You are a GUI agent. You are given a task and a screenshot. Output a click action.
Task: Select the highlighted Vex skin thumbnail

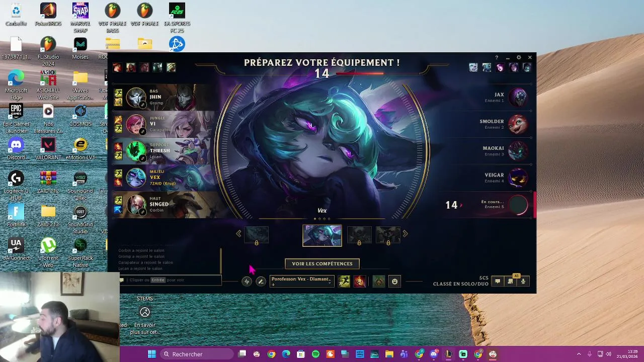pyautogui.click(x=322, y=236)
